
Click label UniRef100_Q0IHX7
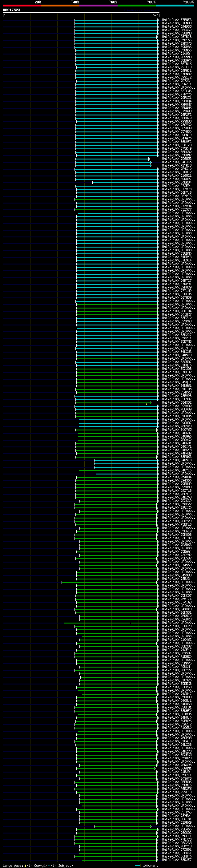pos(176,315)
